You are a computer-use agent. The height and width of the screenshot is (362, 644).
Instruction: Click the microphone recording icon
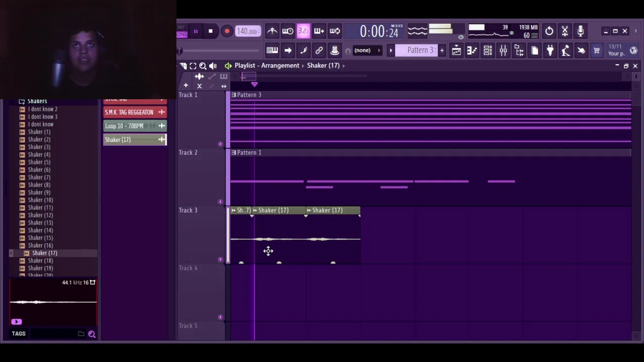point(581,31)
